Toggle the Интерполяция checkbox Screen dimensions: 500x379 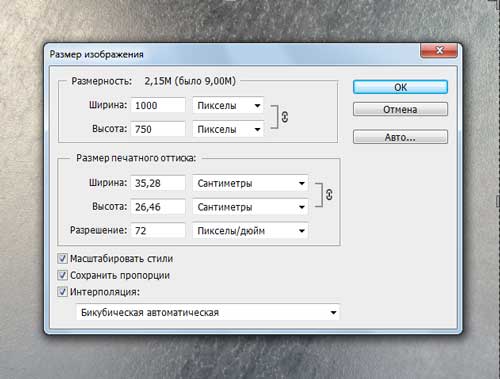click(62, 292)
